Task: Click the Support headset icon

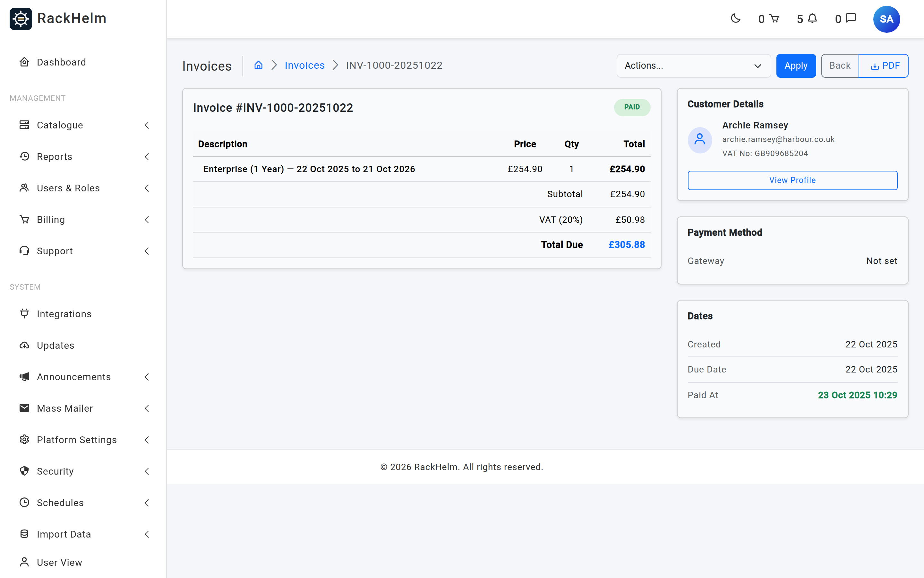Action: point(24,251)
